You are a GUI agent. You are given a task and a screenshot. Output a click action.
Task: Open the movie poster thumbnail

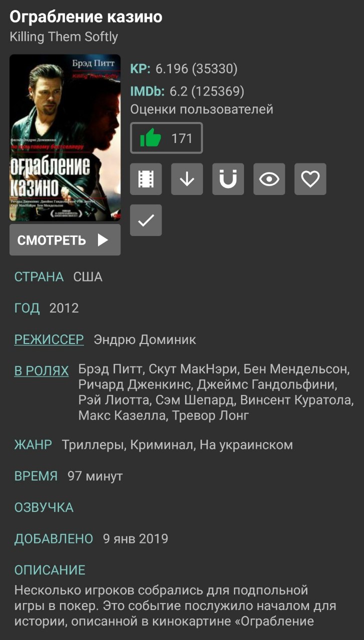pos(65,137)
